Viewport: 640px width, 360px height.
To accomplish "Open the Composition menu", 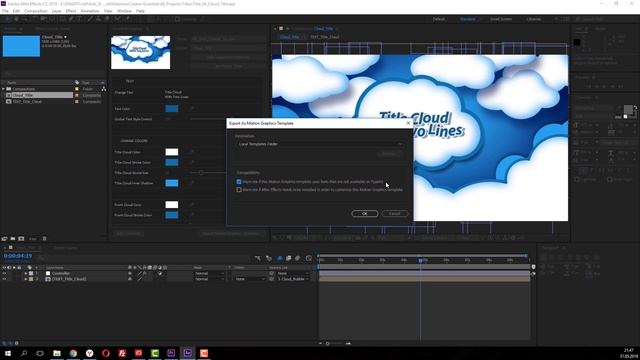I will pyautogui.click(x=36, y=11).
